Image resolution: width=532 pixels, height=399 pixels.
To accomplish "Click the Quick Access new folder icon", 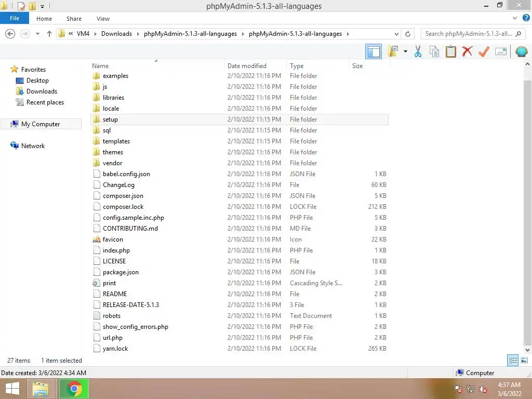I will 33,6.
